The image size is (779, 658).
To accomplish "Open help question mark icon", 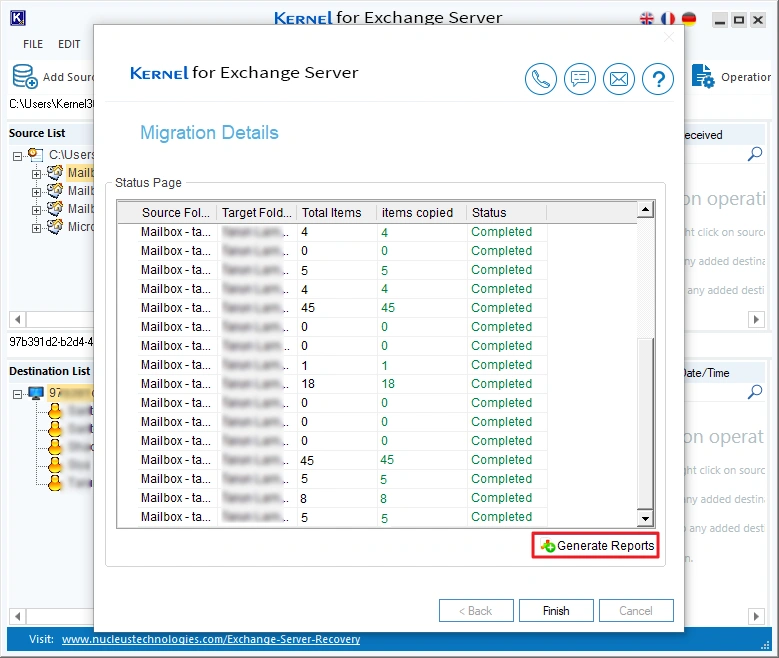I will tap(657, 79).
